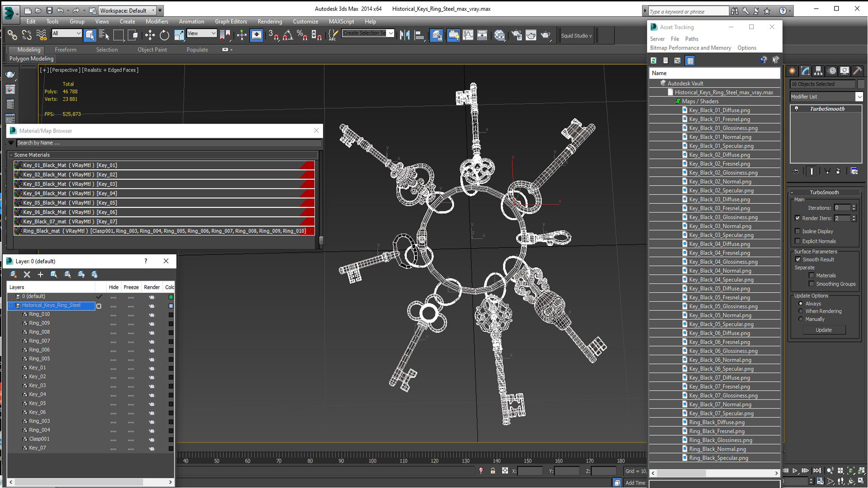
Task: Switch to the Freeform ribbon tab
Action: coord(66,50)
